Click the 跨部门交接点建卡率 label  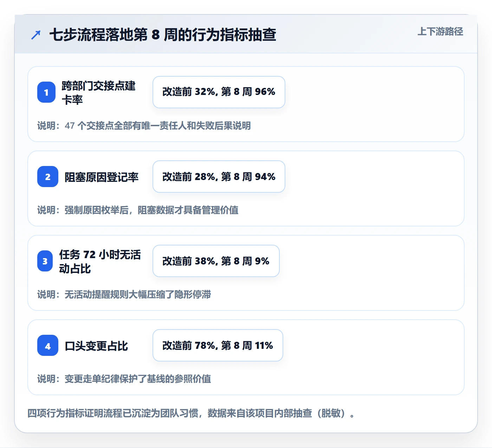pyautogui.click(x=99, y=92)
